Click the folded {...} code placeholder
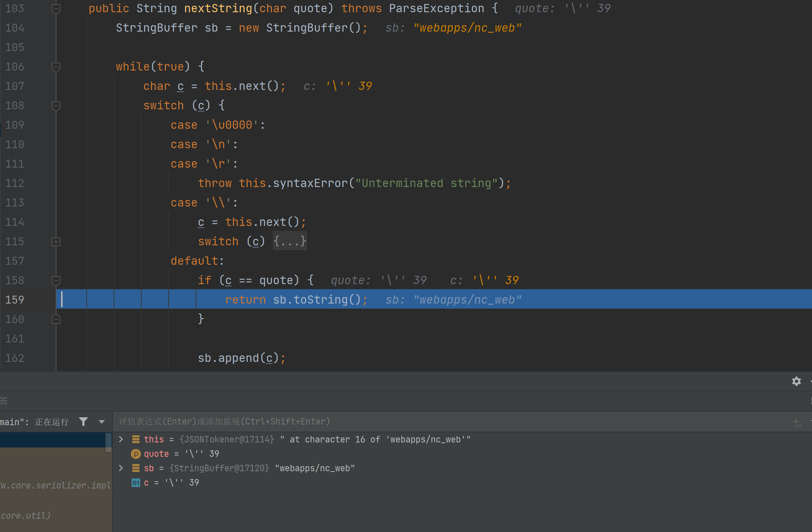812x532 pixels. (290, 241)
